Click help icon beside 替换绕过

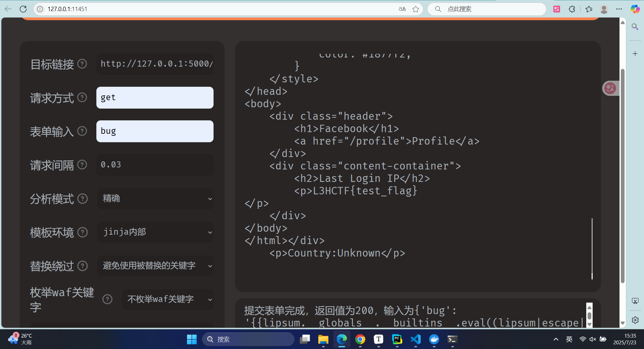pos(82,266)
